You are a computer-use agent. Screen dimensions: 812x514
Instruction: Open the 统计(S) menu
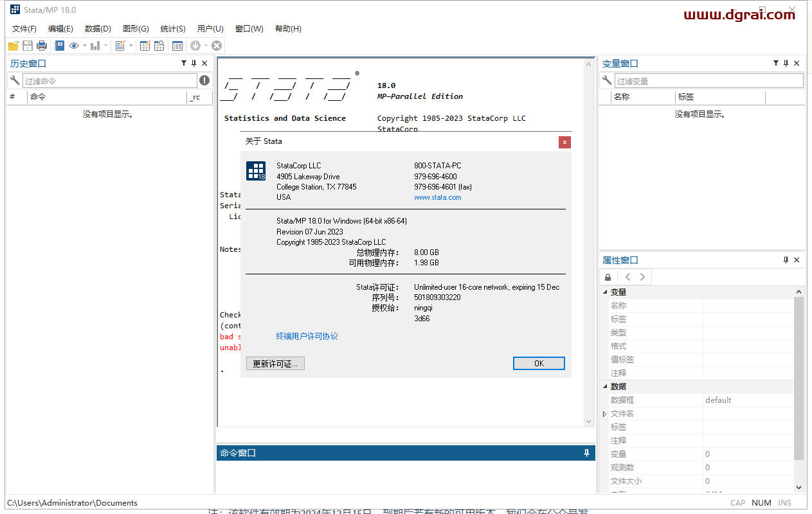click(x=173, y=29)
